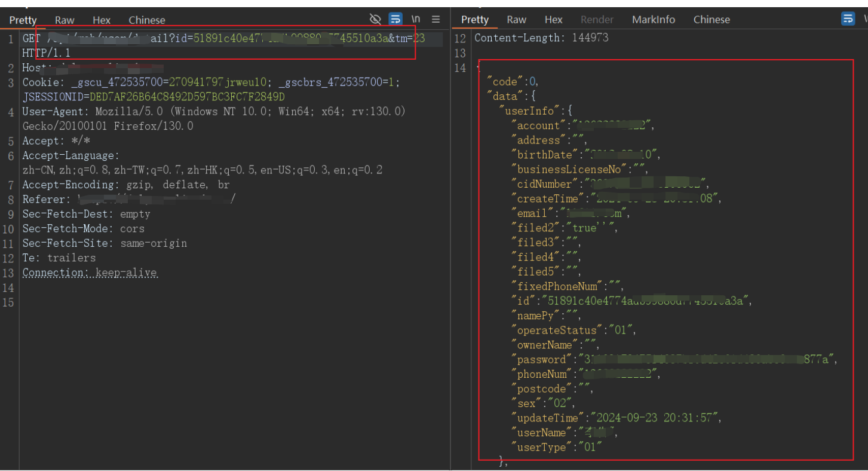Toggle hide non-printable characters eye icon in request panel

[x=375, y=19]
